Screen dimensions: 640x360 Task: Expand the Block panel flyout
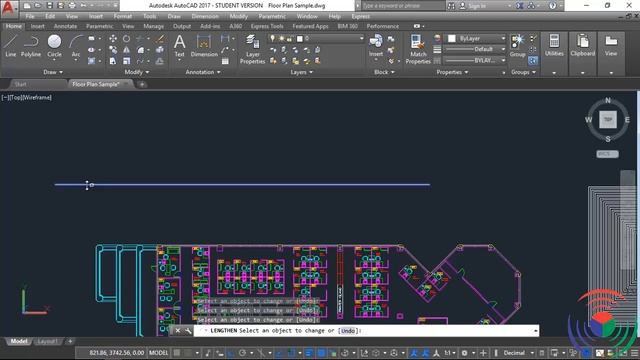pos(384,72)
